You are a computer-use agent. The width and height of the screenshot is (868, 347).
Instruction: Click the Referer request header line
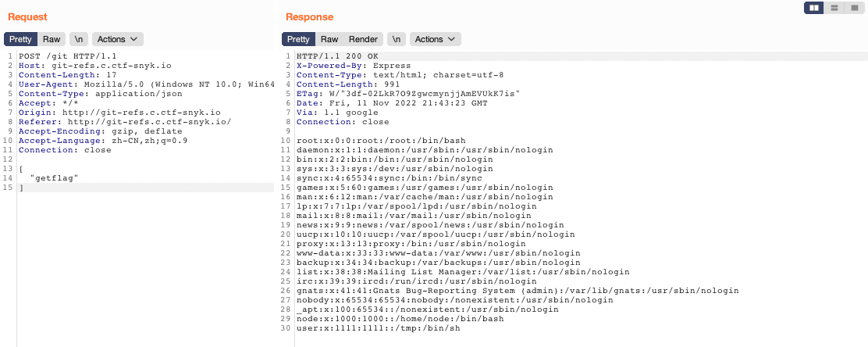click(x=125, y=122)
